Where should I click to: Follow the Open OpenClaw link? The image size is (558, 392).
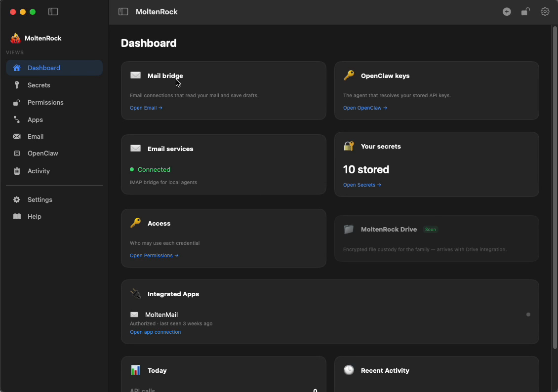point(365,108)
